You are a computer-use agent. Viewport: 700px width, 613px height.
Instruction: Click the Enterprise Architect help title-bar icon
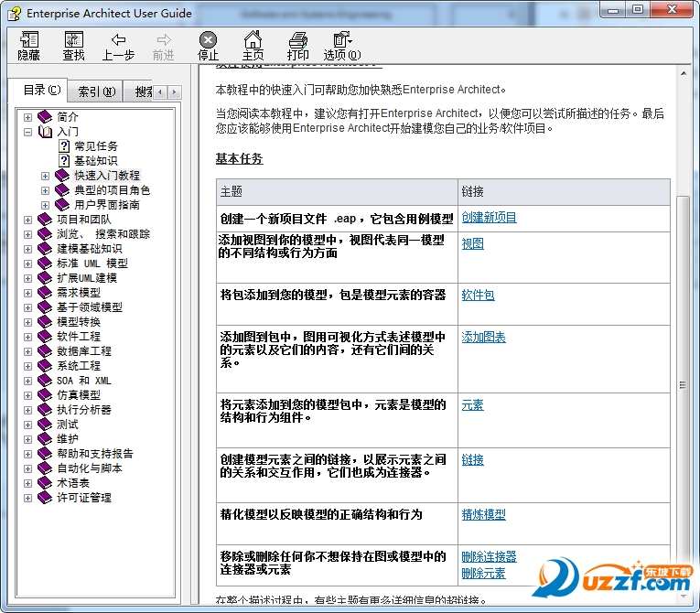15,14
